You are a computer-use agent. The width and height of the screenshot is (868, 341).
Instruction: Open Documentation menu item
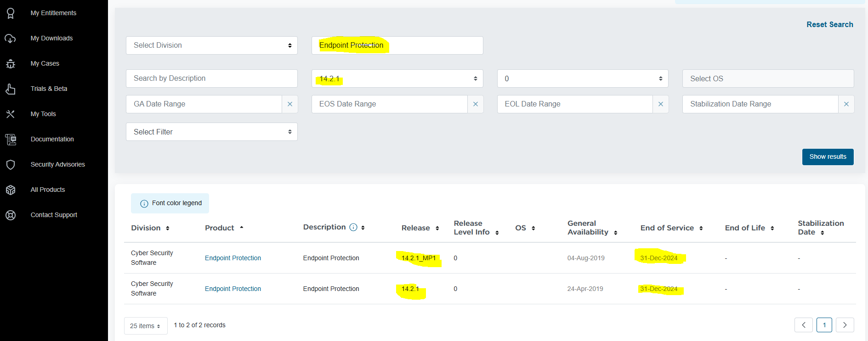(52, 139)
